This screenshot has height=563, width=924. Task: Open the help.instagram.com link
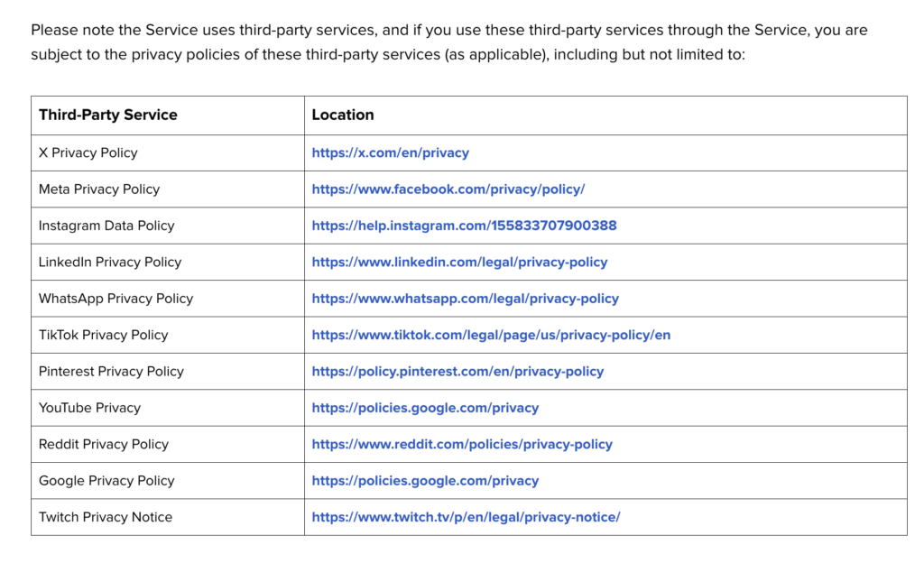coord(464,226)
